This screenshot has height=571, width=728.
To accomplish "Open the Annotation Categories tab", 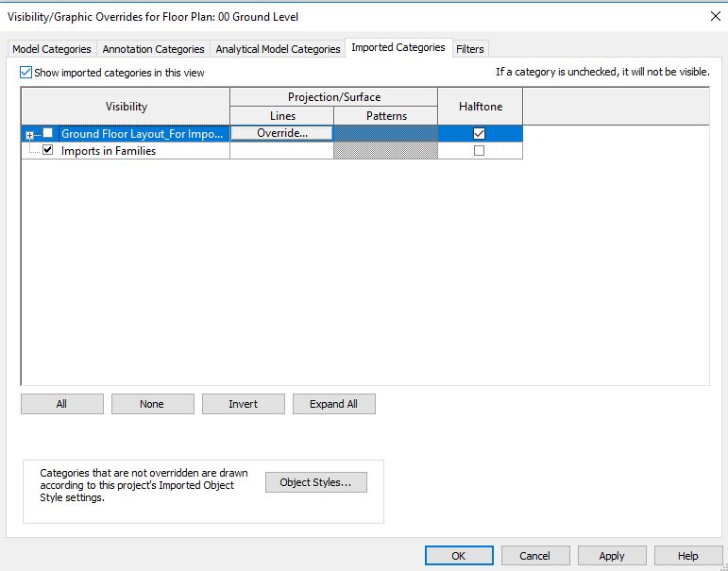I will 153,49.
